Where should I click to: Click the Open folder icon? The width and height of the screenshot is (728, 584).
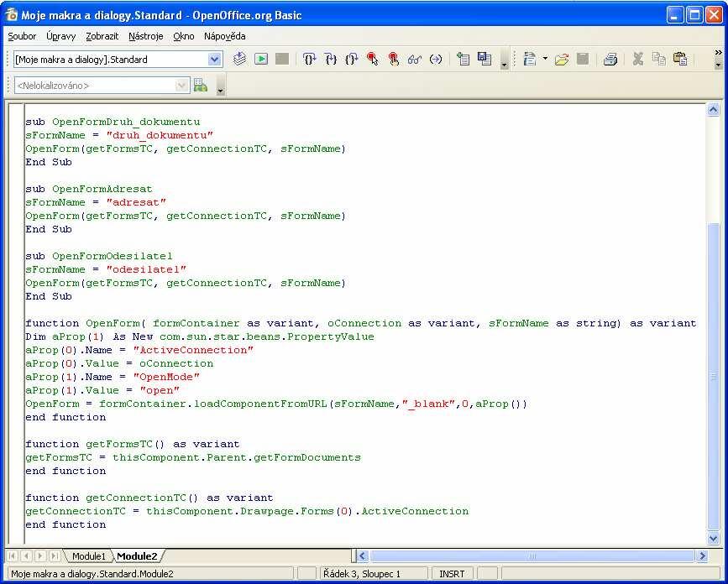(x=561, y=59)
